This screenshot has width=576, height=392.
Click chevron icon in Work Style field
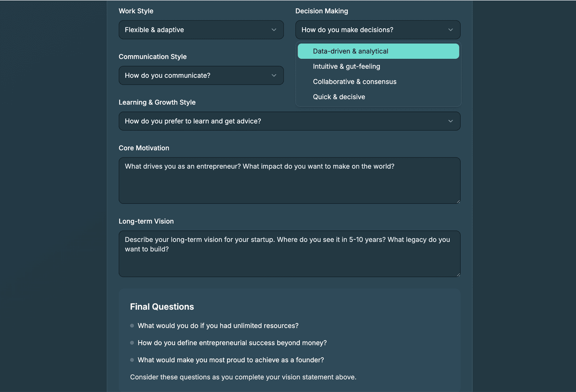click(274, 30)
